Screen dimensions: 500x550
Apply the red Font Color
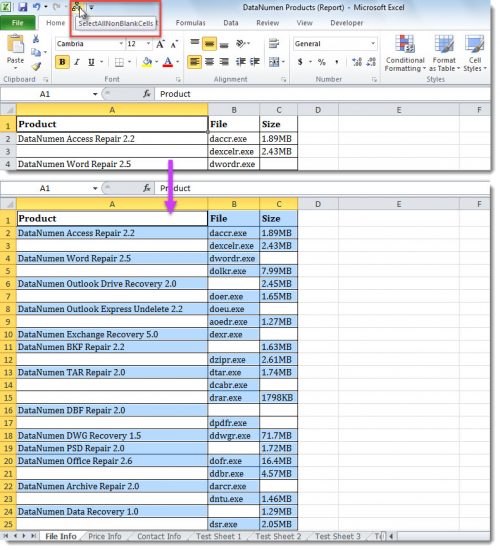[168, 62]
